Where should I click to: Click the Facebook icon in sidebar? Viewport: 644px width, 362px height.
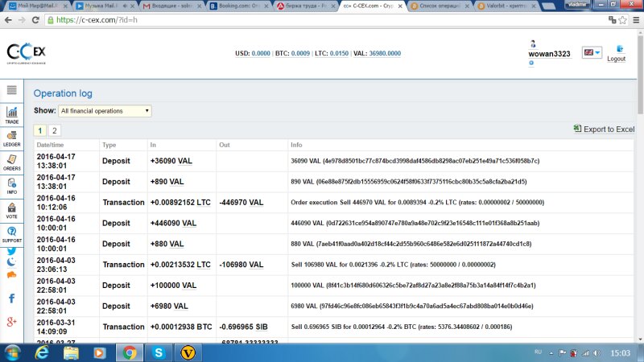point(12,298)
